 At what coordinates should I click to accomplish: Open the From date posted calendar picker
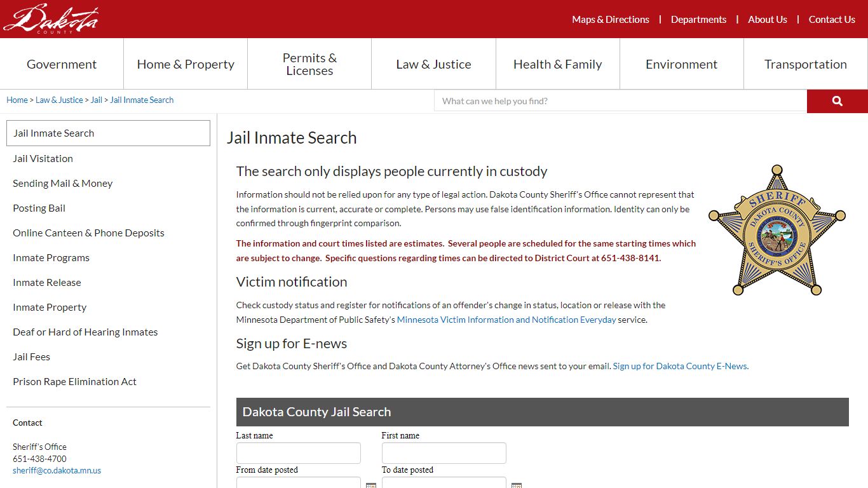[x=371, y=485]
